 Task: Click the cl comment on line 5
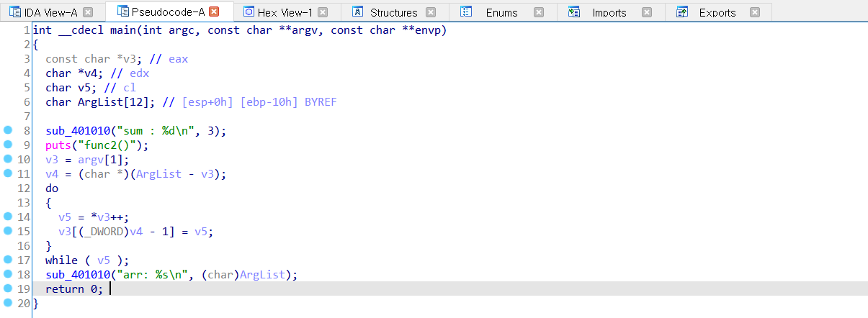pyautogui.click(x=129, y=88)
